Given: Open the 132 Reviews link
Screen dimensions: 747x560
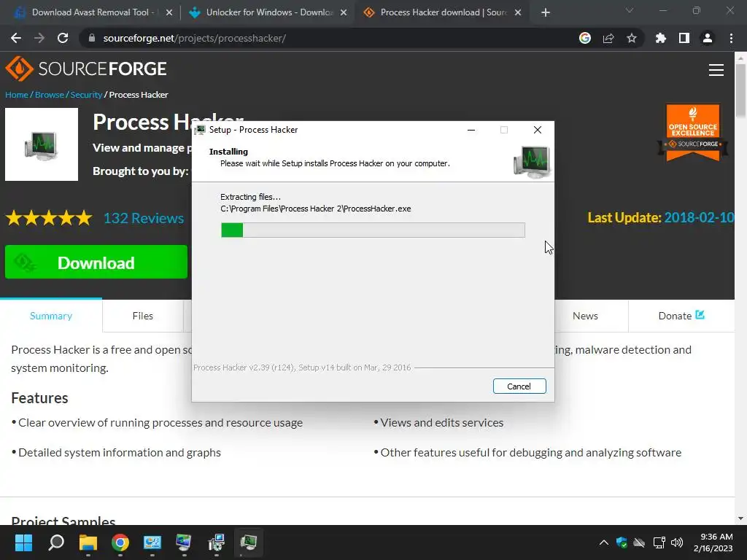Looking at the screenshot, I should pos(144,218).
